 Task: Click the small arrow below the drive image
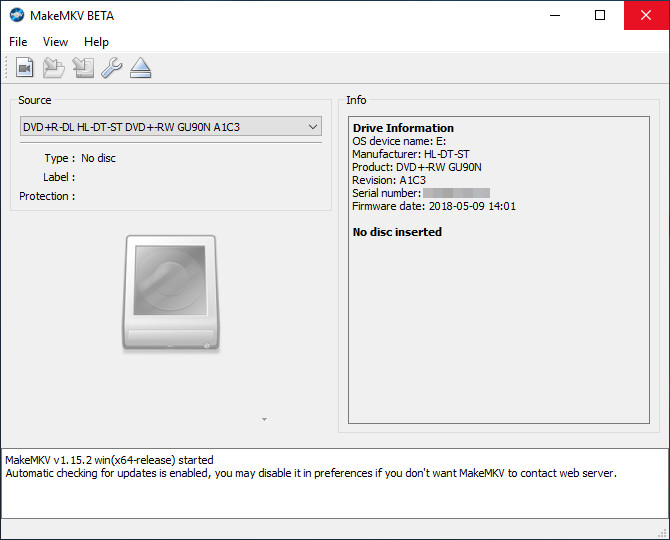[264, 419]
